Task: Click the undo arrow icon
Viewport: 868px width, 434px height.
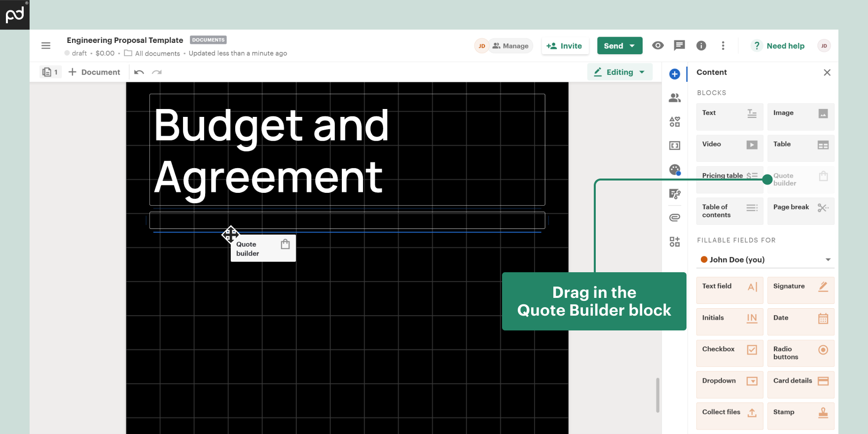Action: [x=139, y=72]
